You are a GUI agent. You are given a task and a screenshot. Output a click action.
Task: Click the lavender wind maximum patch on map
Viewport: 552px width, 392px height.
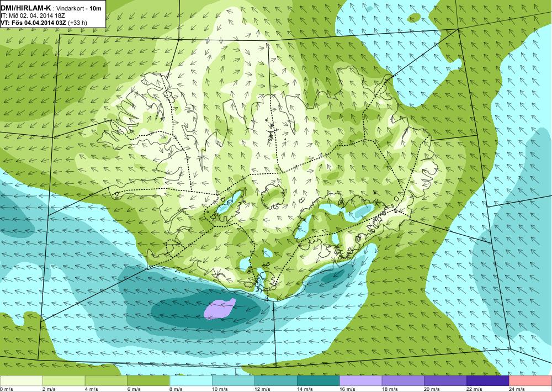(219, 309)
